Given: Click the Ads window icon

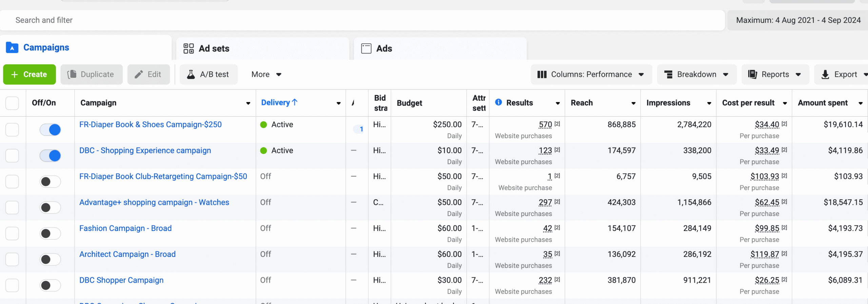Looking at the screenshot, I should coord(366,48).
